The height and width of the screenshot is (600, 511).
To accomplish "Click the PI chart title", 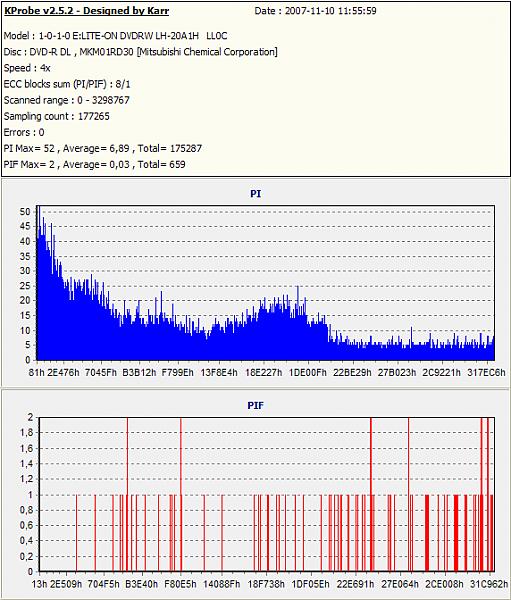I will (256, 194).
